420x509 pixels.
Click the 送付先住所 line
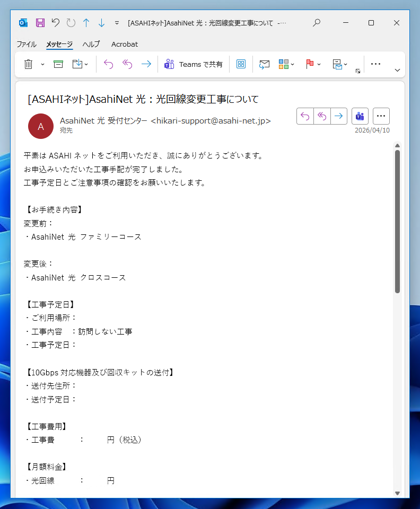(x=51, y=386)
